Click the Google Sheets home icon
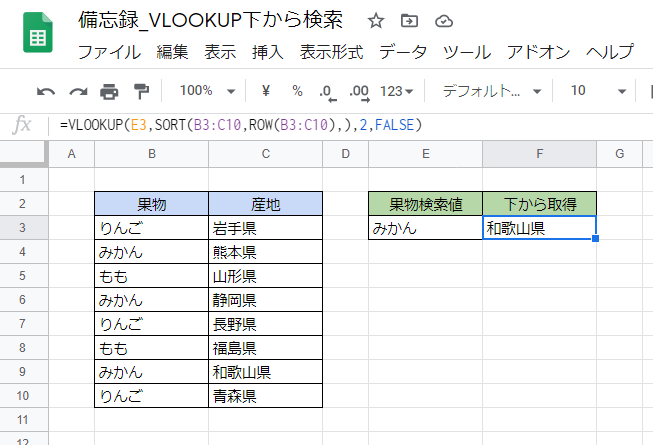 37,32
